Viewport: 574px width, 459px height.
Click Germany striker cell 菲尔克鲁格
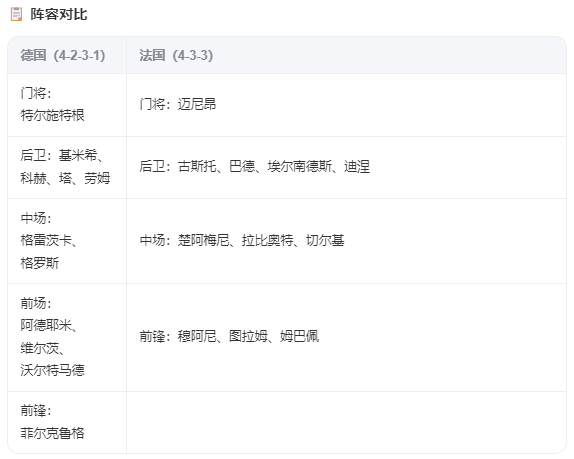coord(67,422)
